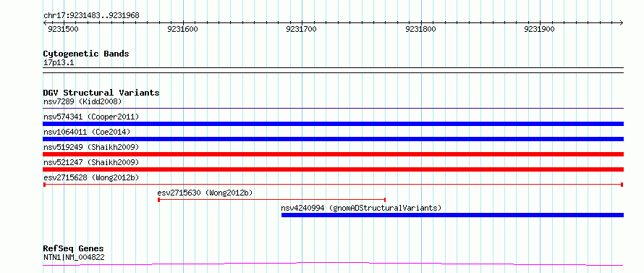644x273 pixels.
Task: Click the blue bar for nsv4240994
Action: (452, 215)
